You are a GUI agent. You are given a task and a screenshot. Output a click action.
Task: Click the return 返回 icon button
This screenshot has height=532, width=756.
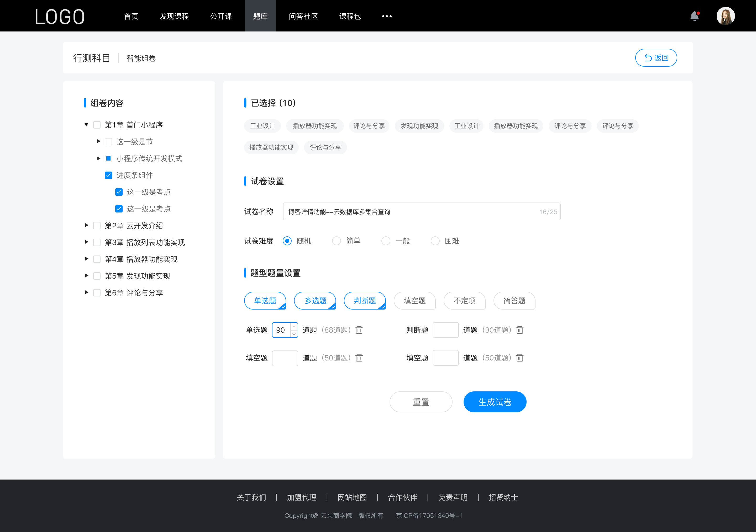656,57
